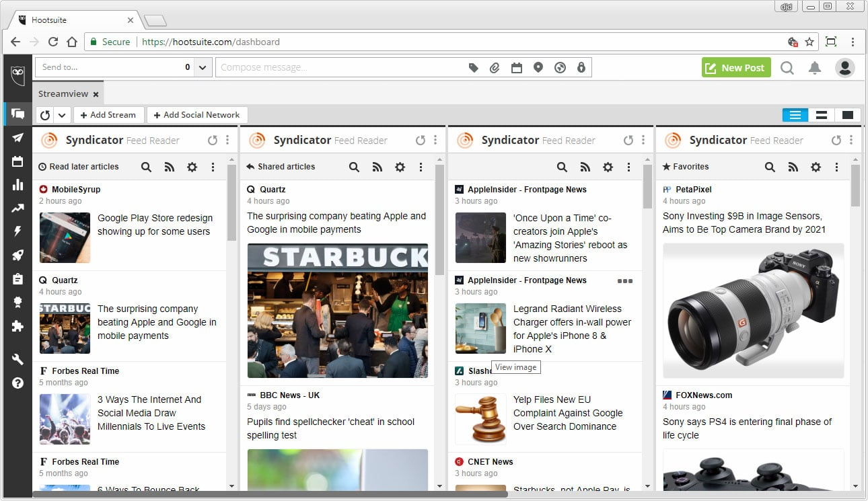
Task: Open the Starbucks article large image
Action: [x=338, y=311]
